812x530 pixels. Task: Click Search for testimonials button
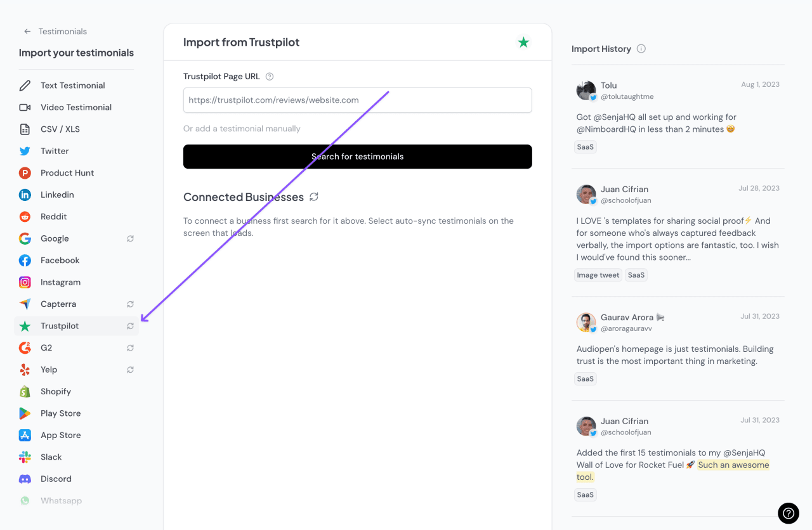(358, 157)
